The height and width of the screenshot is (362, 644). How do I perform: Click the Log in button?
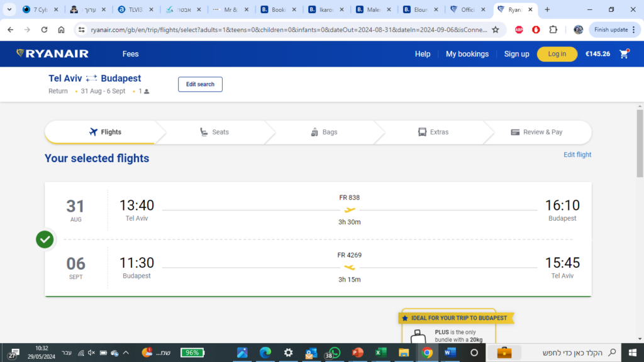[x=557, y=54]
